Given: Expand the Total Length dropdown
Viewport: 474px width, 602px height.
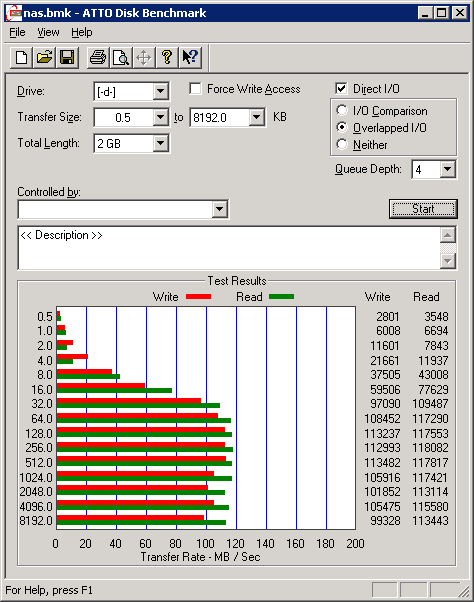Looking at the screenshot, I should point(160,143).
